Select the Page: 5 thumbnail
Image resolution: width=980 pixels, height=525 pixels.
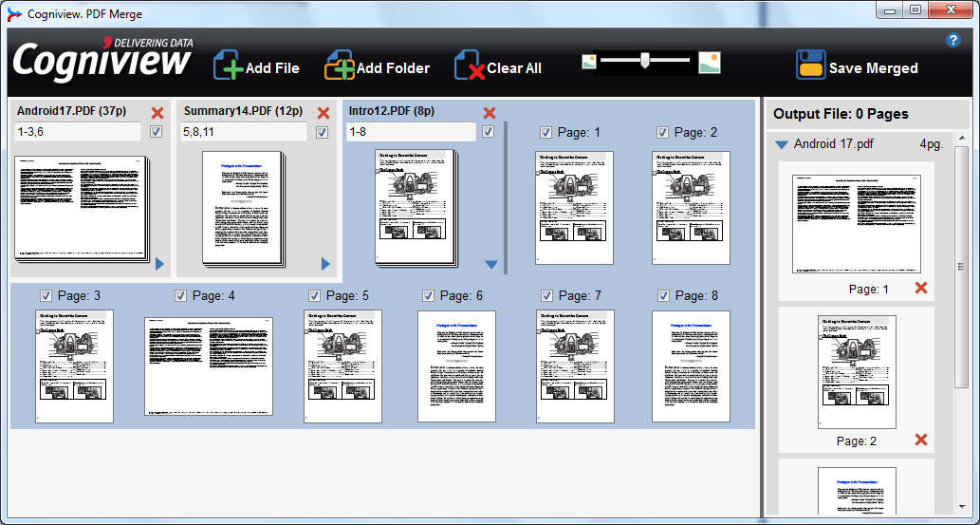[342, 366]
